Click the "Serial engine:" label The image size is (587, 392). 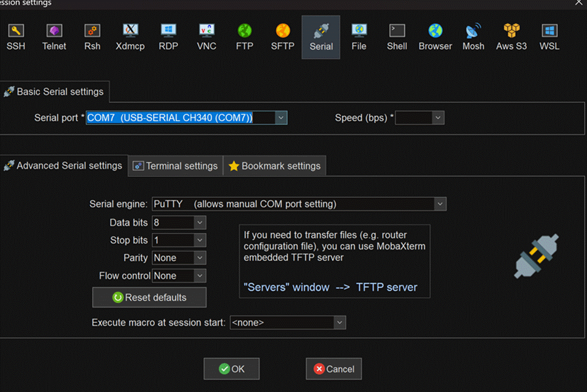[x=118, y=204]
